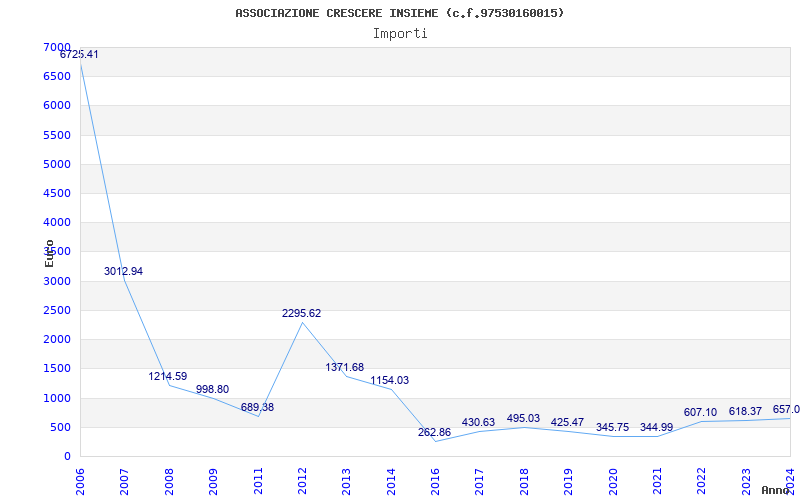Select the 262.86 minimum label

tap(434, 432)
